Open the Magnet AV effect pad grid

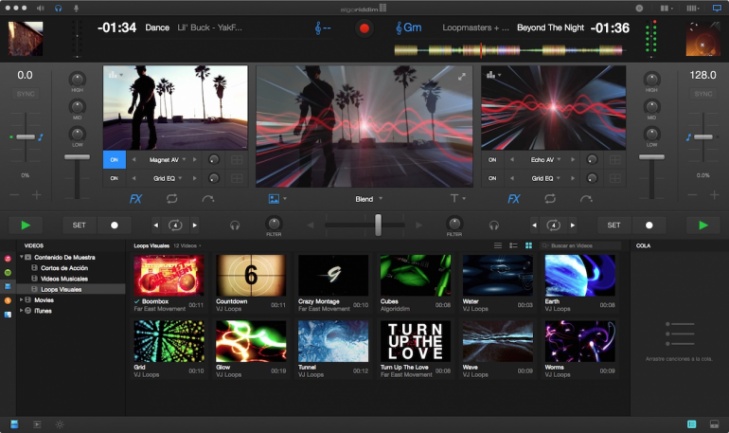pyautogui.click(x=237, y=160)
